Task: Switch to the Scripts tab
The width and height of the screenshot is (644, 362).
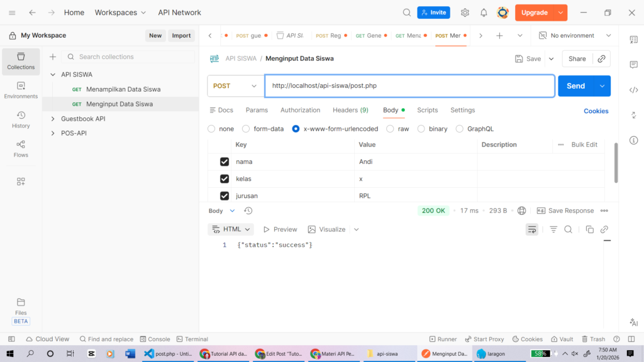Action: click(427, 110)
